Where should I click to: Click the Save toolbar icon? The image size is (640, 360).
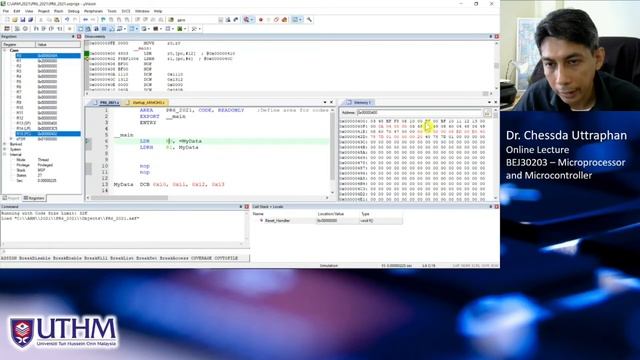tap(22, 20)
